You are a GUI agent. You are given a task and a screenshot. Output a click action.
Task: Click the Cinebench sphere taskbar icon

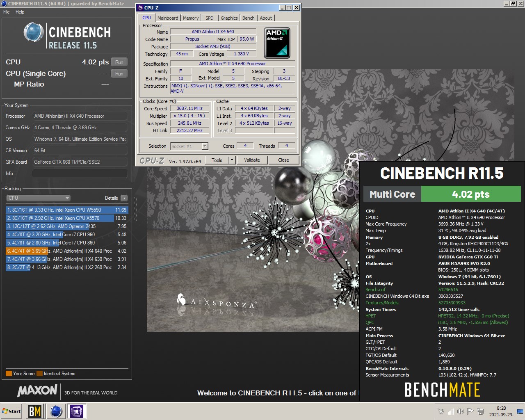[56, 411]
